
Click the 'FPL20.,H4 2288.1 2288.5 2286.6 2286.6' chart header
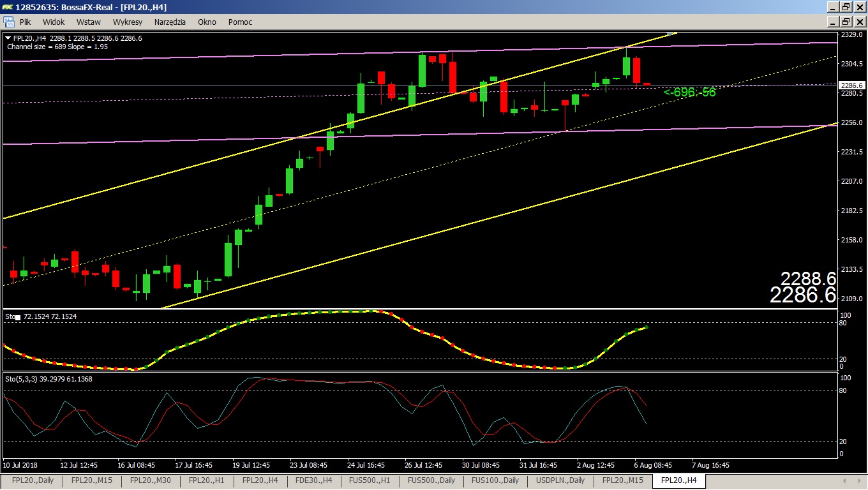(78, 38)
